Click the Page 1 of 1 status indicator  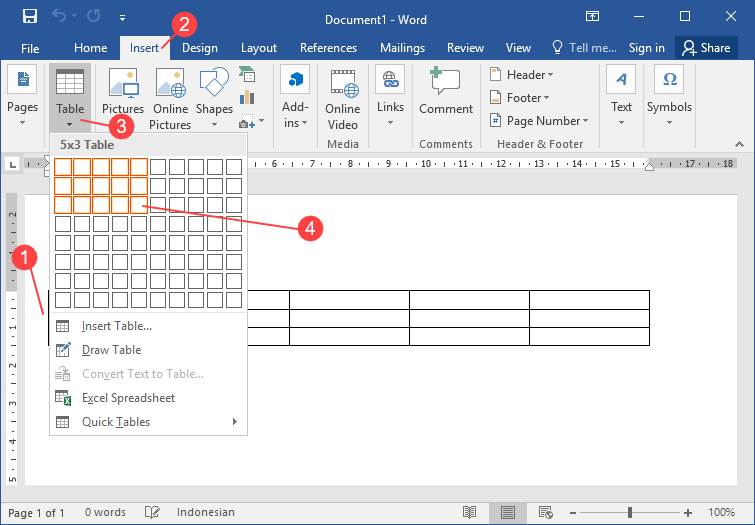tap(37, 512)
